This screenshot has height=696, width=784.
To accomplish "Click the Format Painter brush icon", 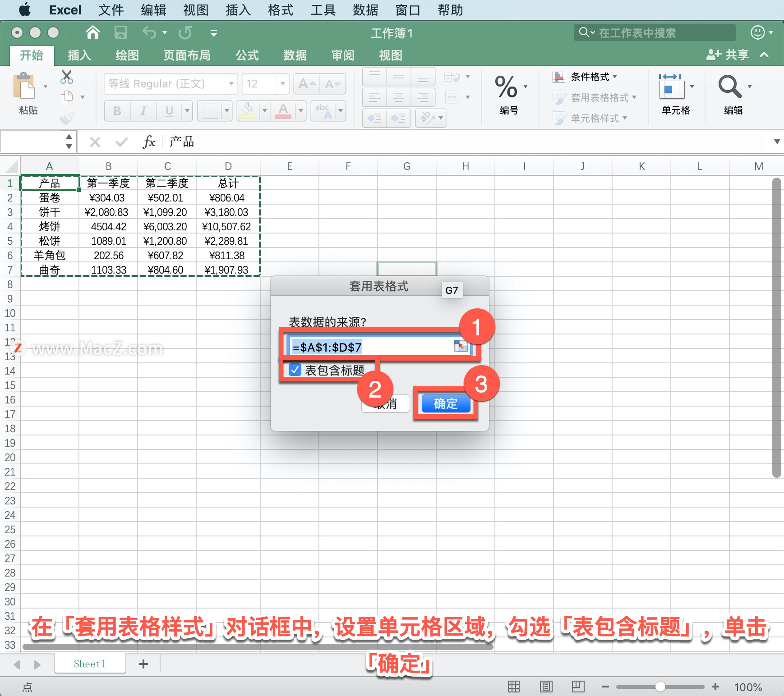I will click(x=67, y=118).
